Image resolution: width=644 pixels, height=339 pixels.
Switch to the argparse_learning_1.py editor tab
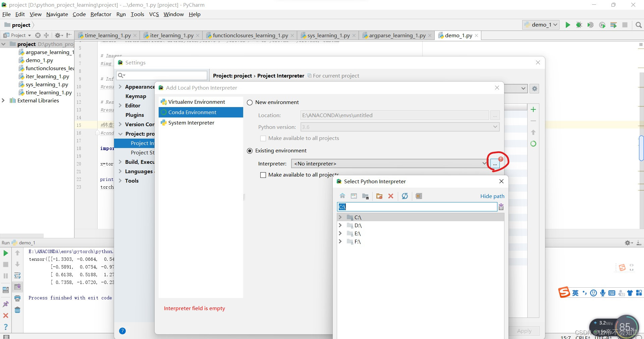pos(396,35)
